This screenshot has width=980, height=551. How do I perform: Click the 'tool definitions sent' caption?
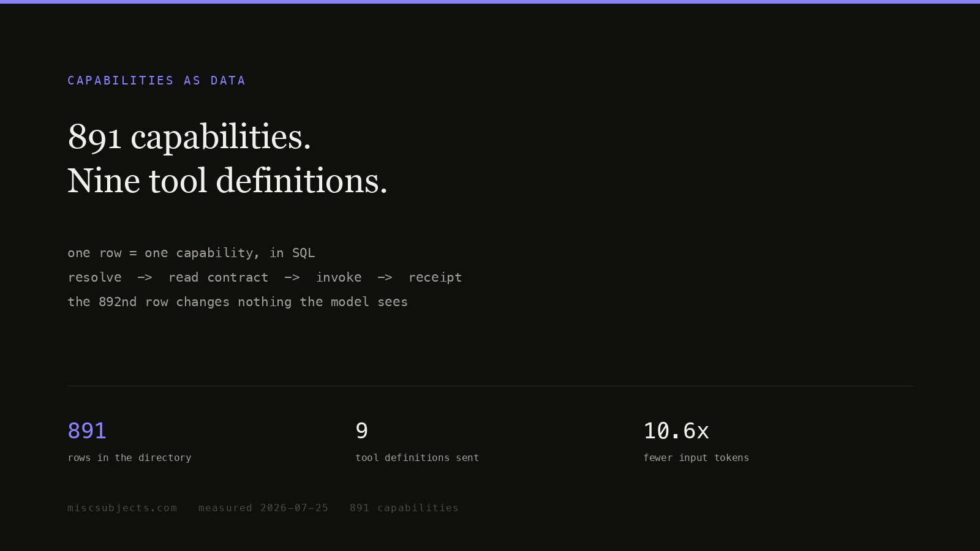click(417, 458)
